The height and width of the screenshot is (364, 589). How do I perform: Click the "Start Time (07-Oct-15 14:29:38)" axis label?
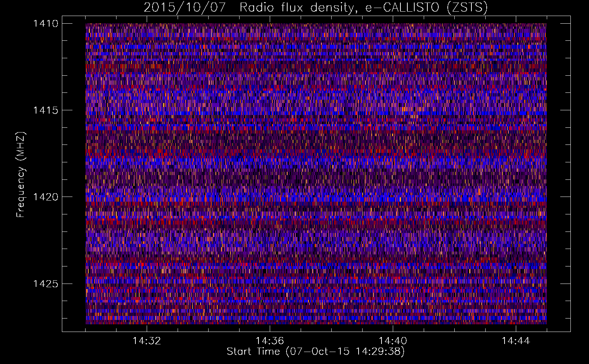[316, 352]
